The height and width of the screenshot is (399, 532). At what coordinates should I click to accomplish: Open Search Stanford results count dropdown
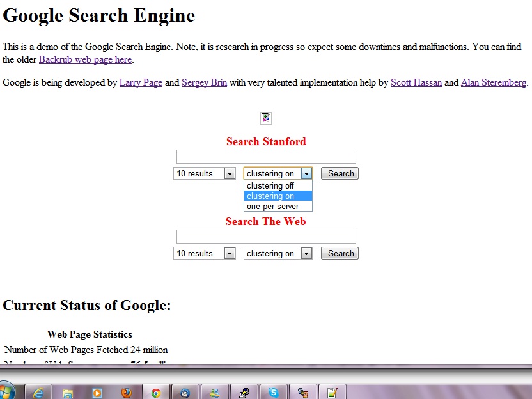204,173
